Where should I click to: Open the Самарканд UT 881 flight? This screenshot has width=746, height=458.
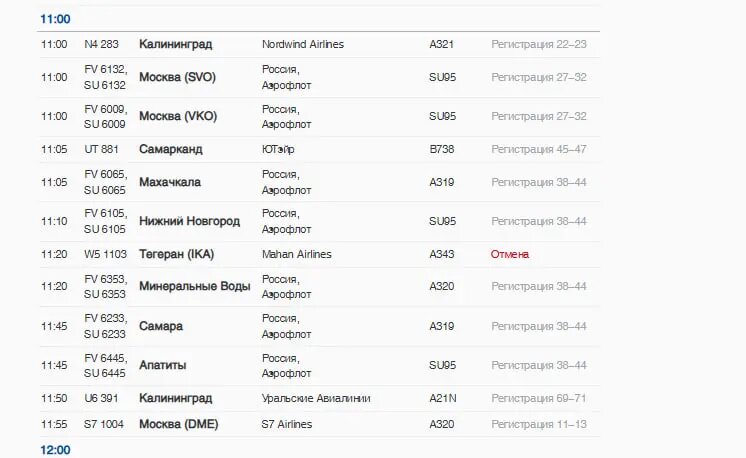170,149
